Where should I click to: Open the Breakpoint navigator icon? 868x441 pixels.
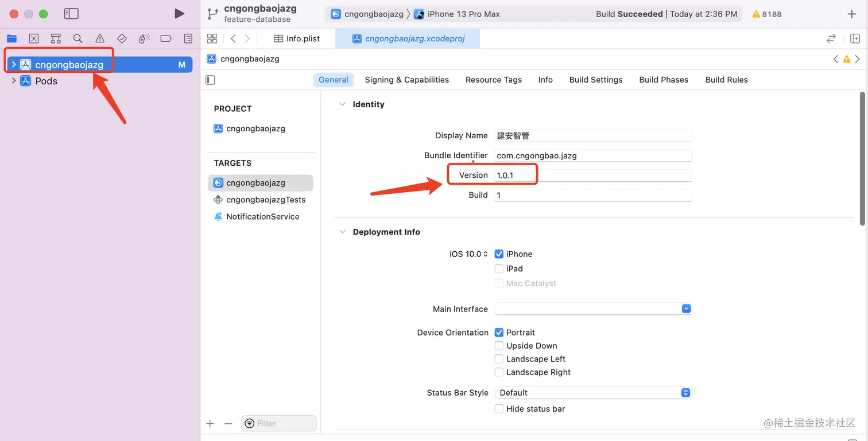(x=166, y=38)
